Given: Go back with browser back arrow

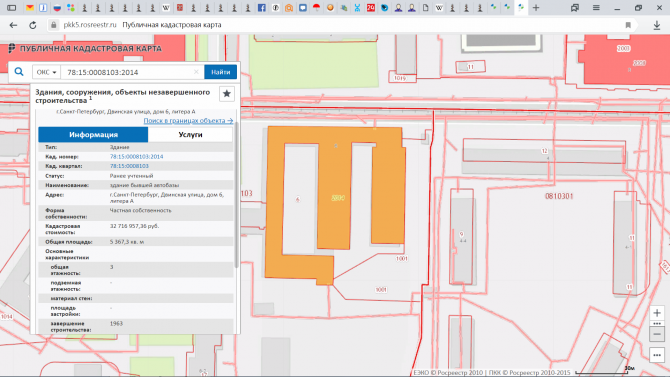Looking at the screenshot, I should click(13, 25).
